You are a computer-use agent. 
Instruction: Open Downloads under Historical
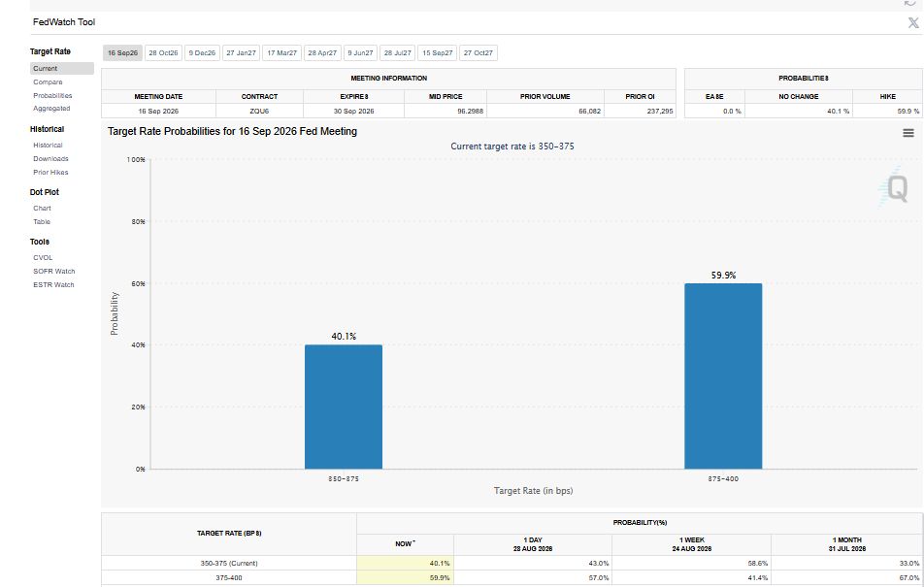[x=50, y=158]
